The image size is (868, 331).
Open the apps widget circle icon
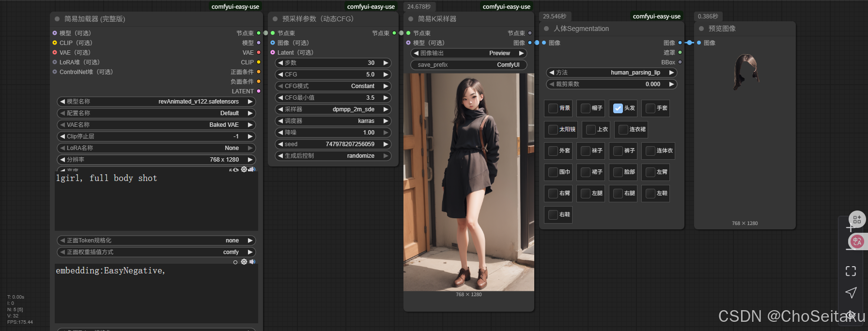pos(857,219)
